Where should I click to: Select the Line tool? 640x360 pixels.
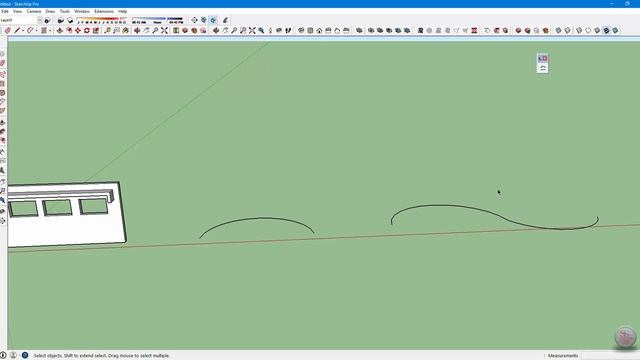point(17,31)
